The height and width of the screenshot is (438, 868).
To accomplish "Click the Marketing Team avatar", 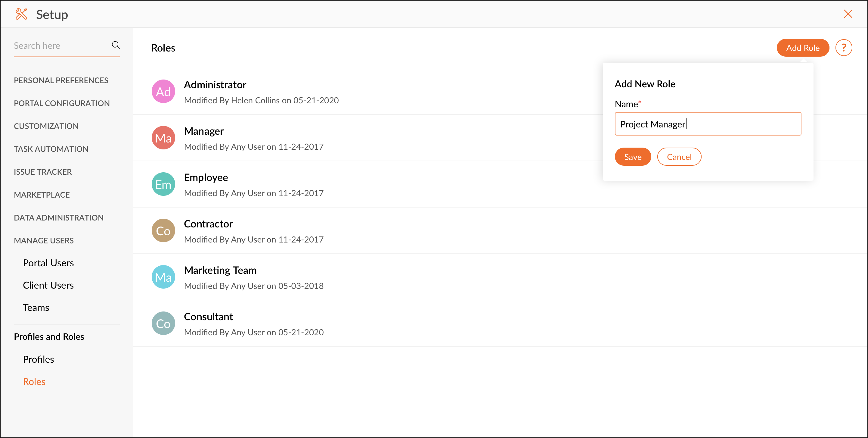I will point(163,277).
